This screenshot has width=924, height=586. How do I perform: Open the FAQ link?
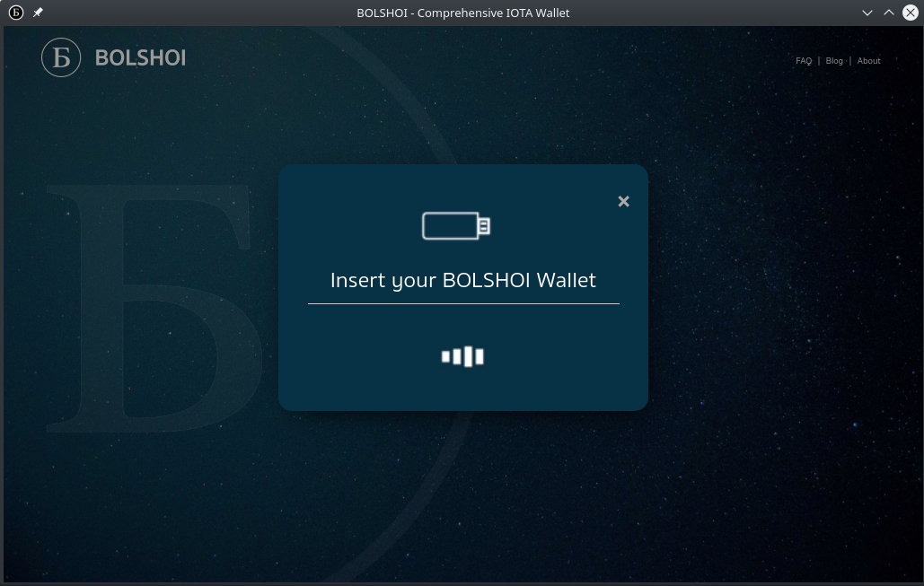803,61
